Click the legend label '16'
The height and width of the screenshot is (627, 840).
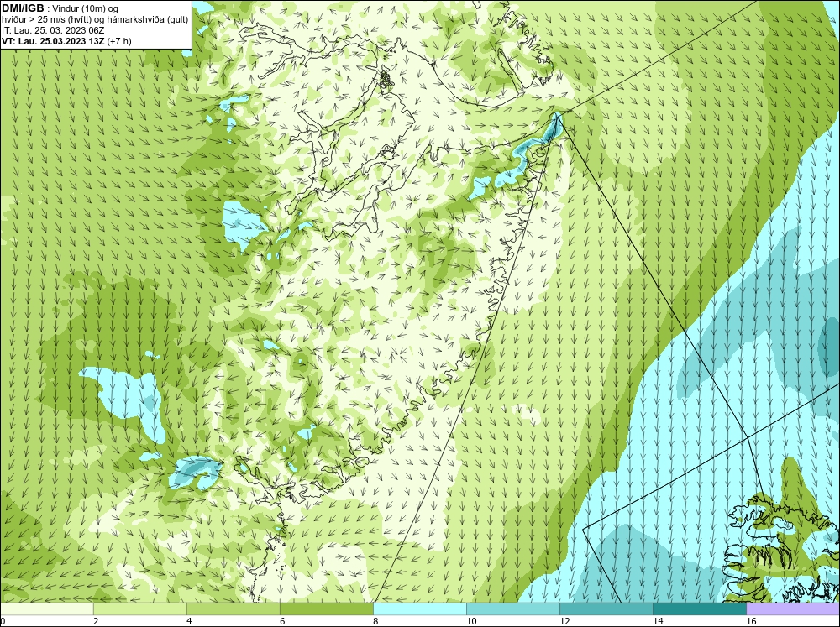(751, 621)
